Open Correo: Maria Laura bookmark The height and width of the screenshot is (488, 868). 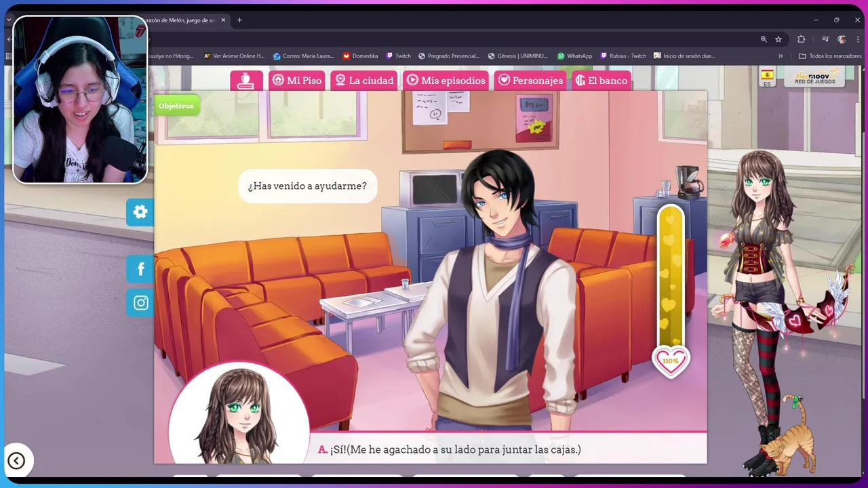click(303, 56)
